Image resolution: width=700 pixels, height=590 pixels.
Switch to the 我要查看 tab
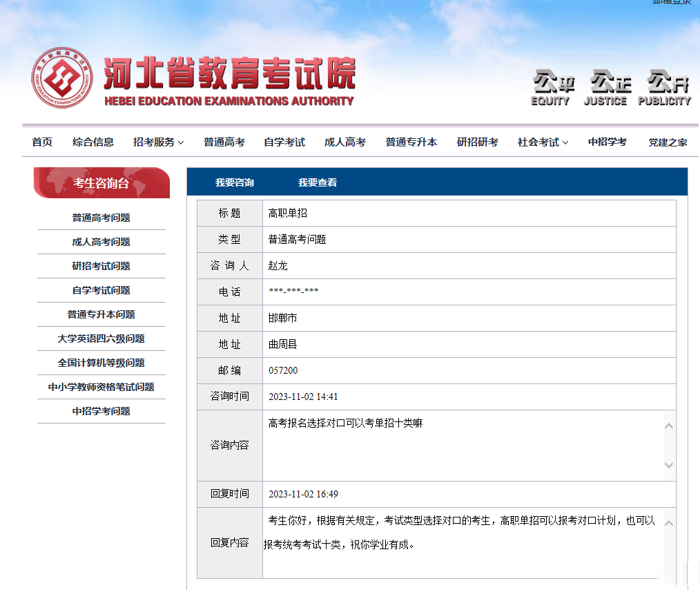(318, 182)
